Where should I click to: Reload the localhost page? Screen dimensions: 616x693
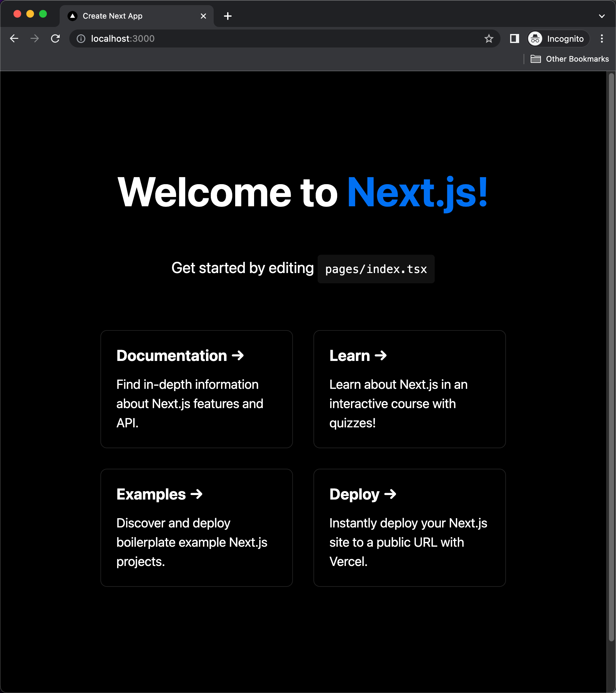pyautogui.click(x=55, y=38)
